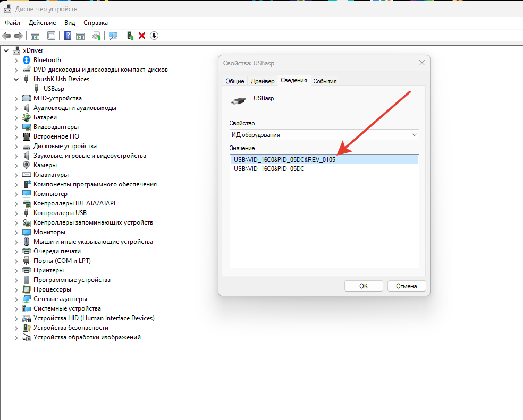The image size is (523, 420).
Task: Click the Bluetooth icon in device tree
Action: [x=27, y=60]
